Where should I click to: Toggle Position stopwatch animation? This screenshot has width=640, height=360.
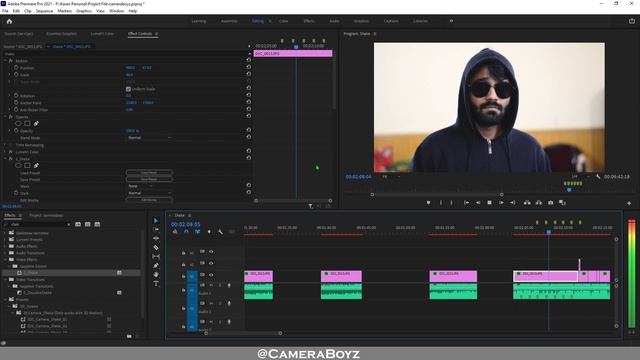(x=16, y=67)
